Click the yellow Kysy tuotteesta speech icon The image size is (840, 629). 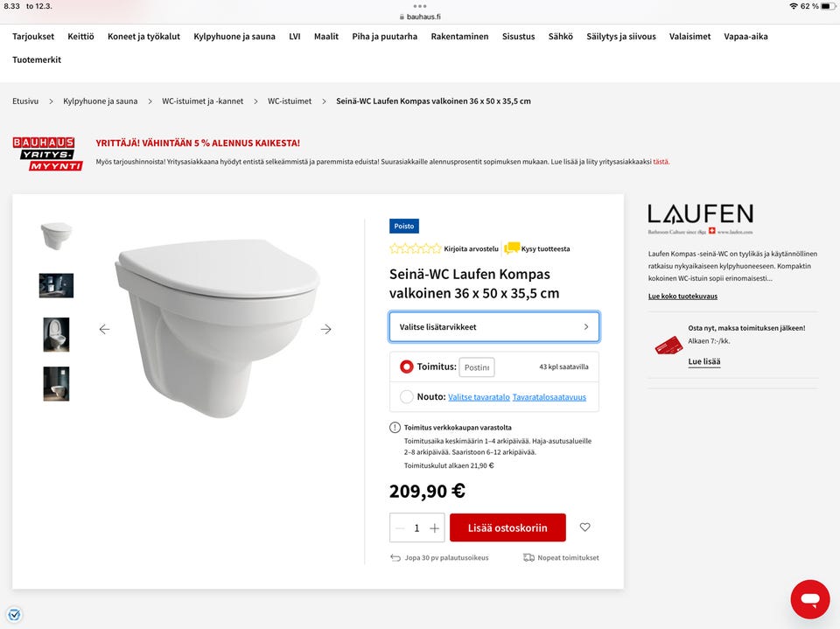click(512, 248)
